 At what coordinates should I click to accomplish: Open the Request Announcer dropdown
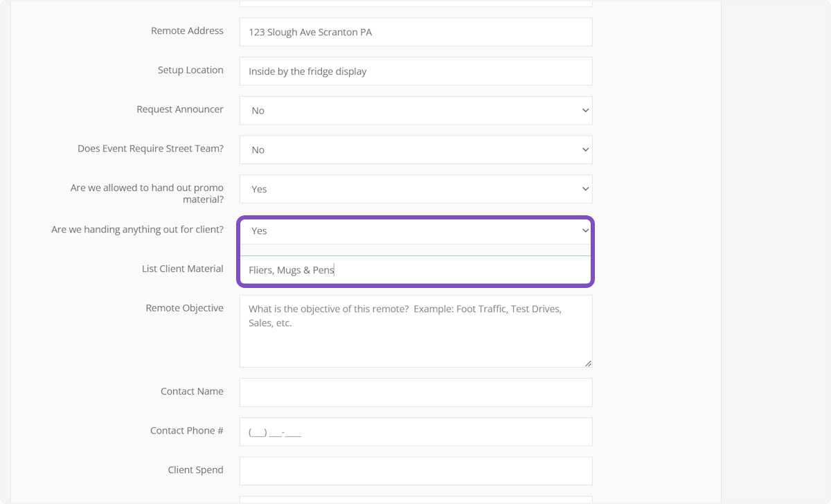click(415, 111)
